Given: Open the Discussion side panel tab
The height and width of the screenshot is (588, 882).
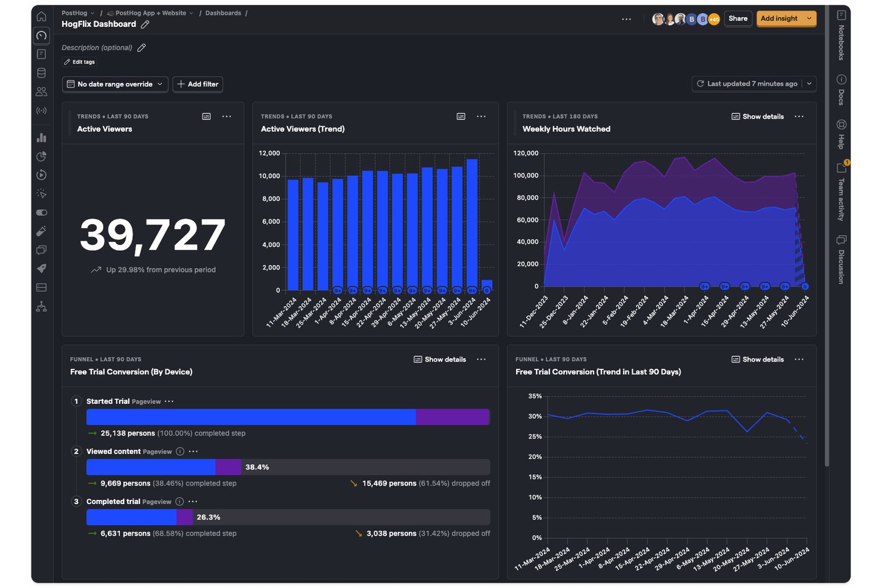Looking at the screenshot, I should tap(841, 260).
